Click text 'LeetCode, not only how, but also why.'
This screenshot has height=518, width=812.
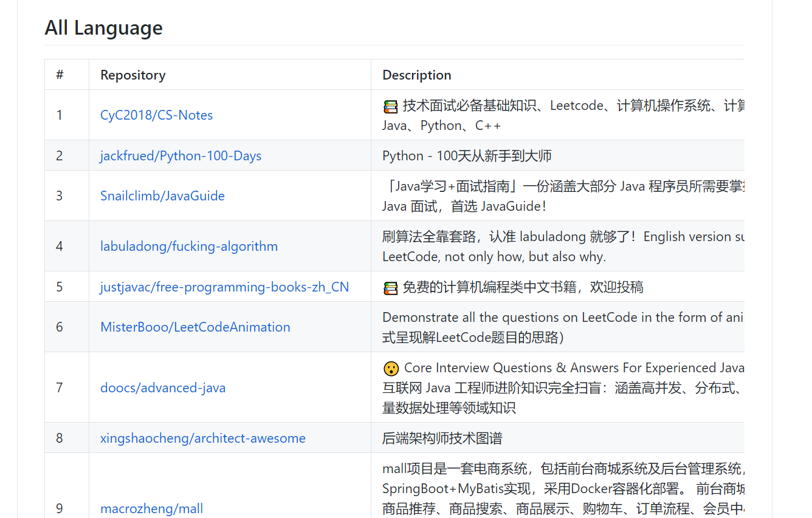[494, 256]
